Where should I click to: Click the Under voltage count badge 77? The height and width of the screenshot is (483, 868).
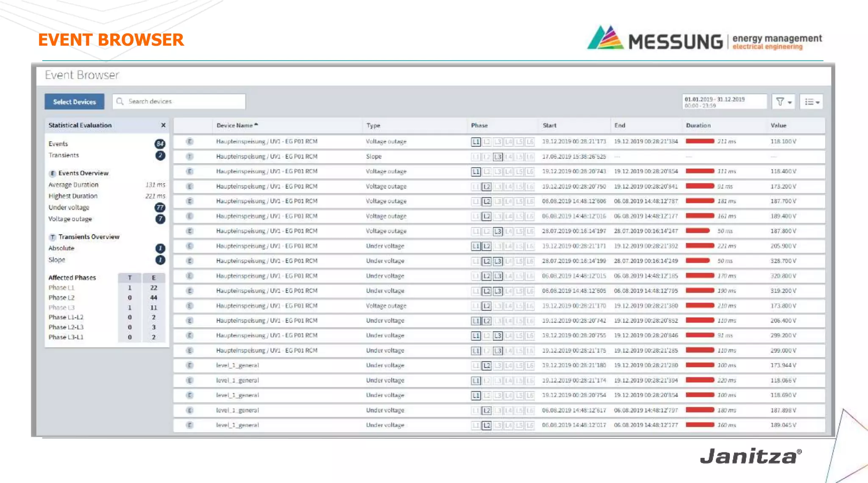[x=160, y=207]
